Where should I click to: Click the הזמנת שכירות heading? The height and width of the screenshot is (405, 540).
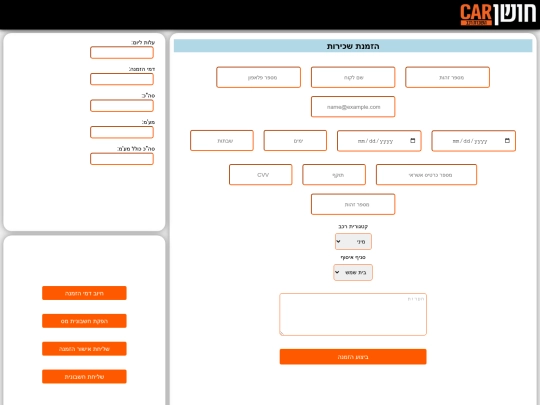[x=353, y=46]
